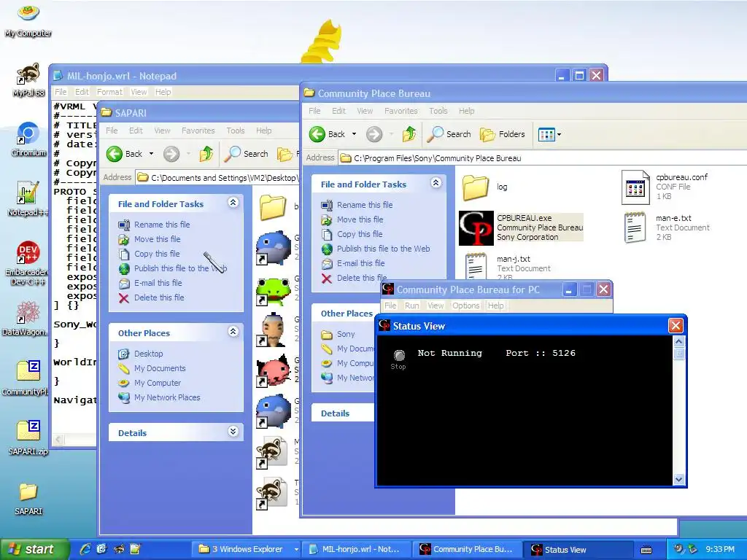This screenshot has height=560, width=747.
Task: Open File menu in Community Place Bureau for PC
Action: [x=390, y=306]
